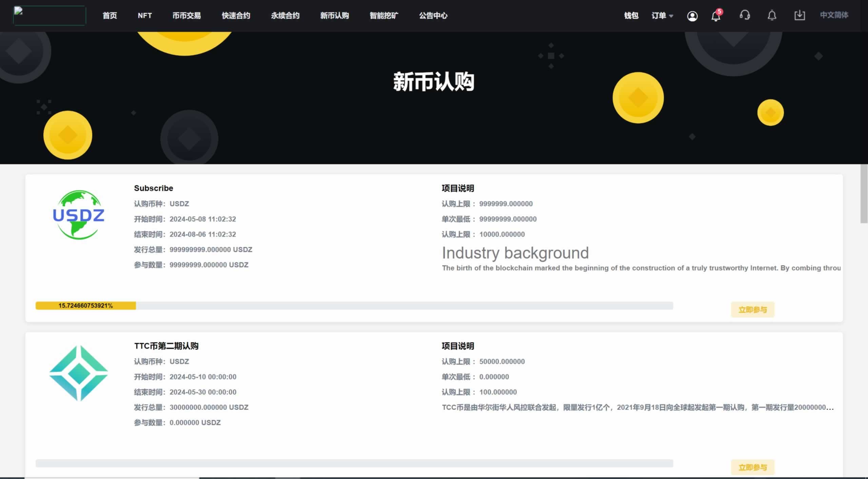Expand the 订单 orders dropdown
Screen dimensions: 868x479
[x=662, y=16]
